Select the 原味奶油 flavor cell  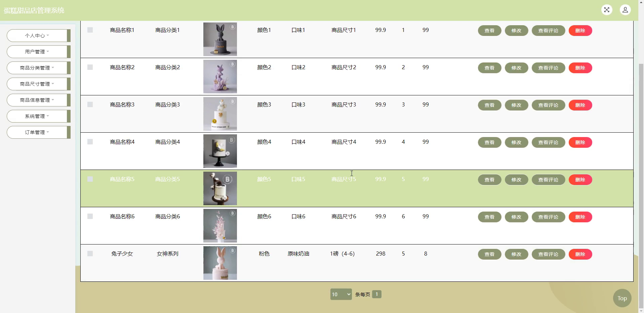point(298,254)
